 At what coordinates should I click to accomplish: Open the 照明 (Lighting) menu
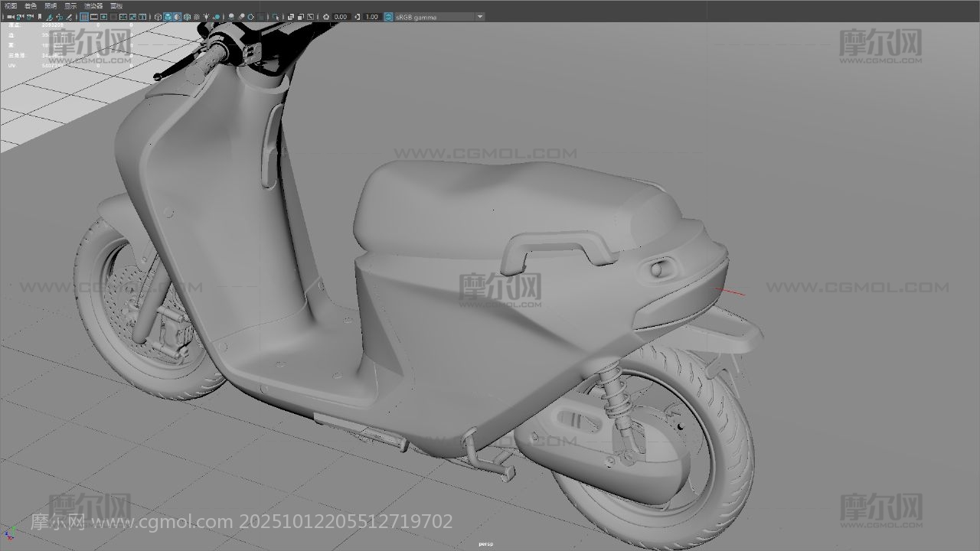(x=51, y=5)
